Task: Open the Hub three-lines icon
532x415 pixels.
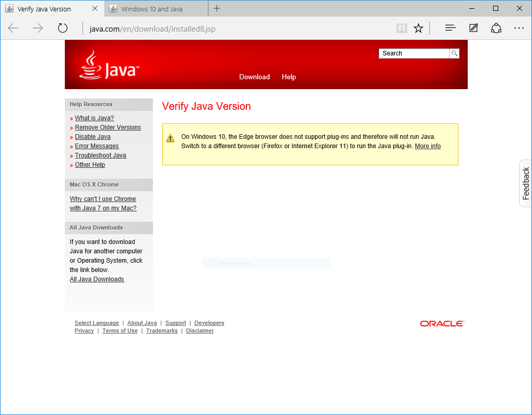Action: point(451,28)
